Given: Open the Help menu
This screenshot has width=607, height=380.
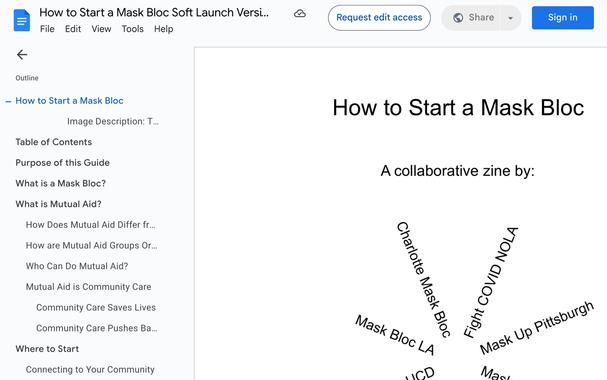Looking at the screenshot, I should coord(163,29).
